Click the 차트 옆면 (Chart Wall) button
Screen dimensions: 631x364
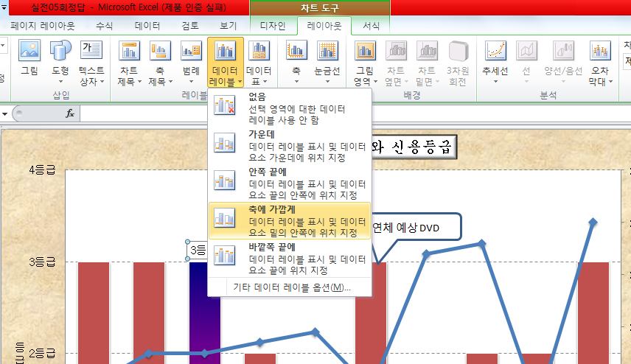[396, 63]
